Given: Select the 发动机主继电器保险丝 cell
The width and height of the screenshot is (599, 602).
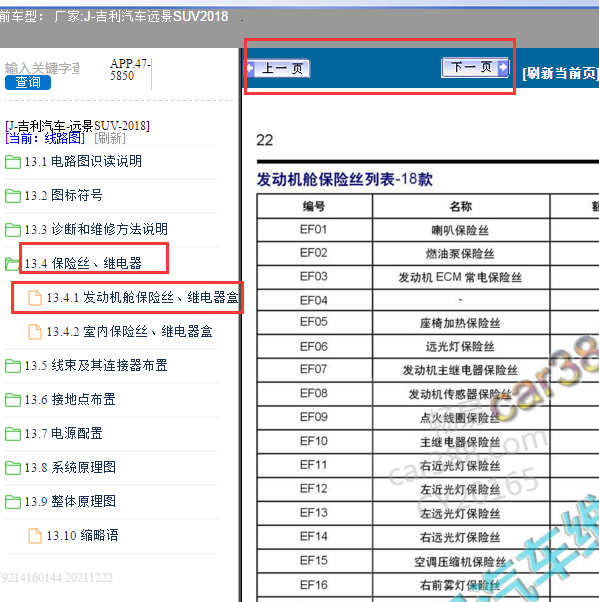Looking at the screenshot, I should coord(460,370).
